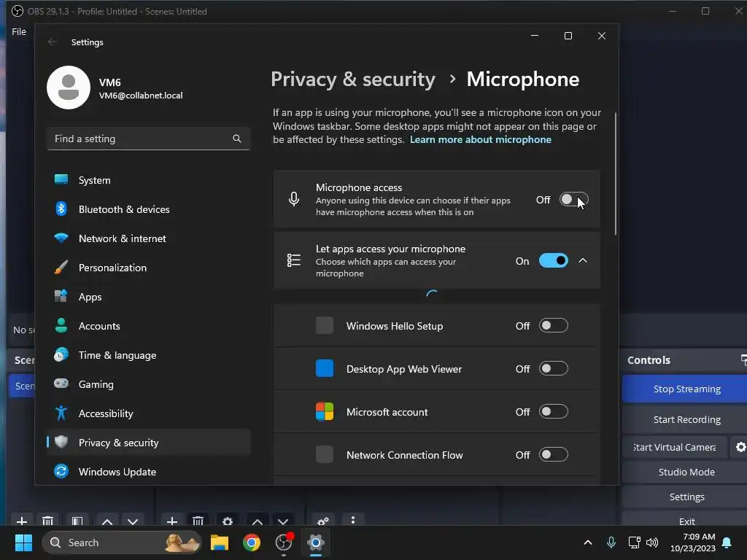Click the Windows Hello Setup app icon
This screenshot has height=560, width=747.
(325, 326)
